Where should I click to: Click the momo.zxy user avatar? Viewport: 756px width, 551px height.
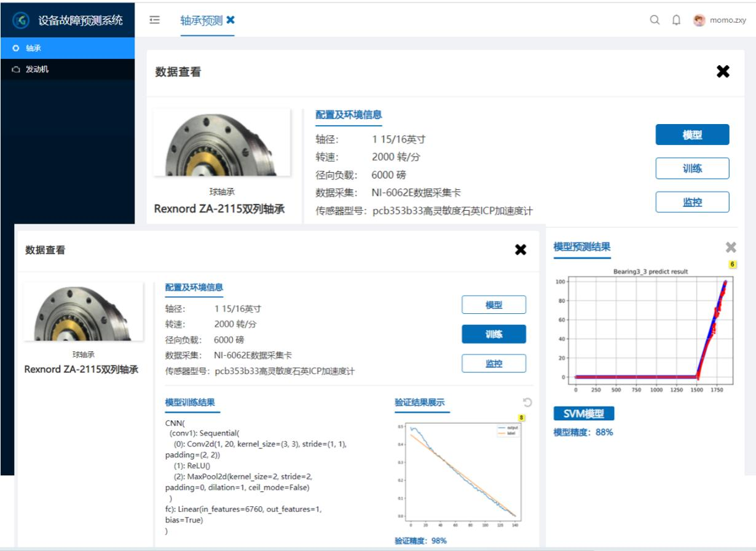click(699, 20)
